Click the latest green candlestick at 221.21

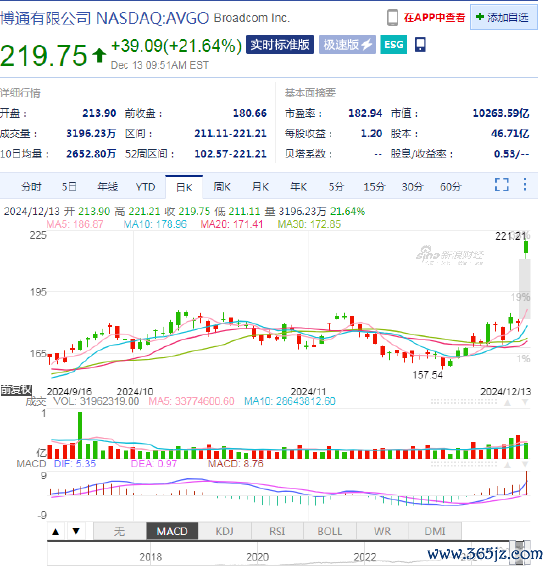coord(526,248)
